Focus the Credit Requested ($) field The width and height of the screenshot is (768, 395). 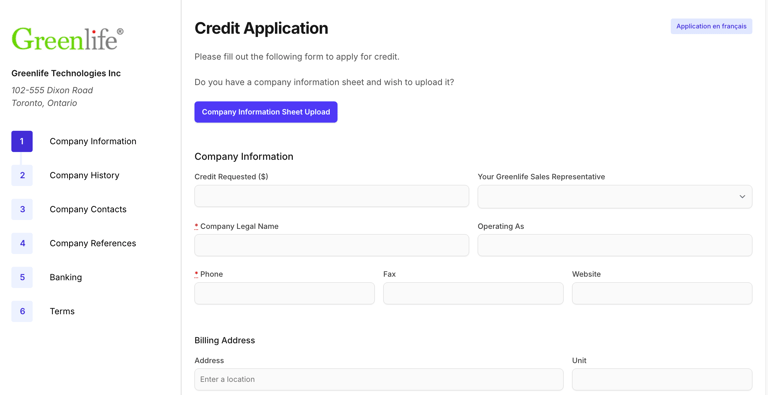coord(332,197)
